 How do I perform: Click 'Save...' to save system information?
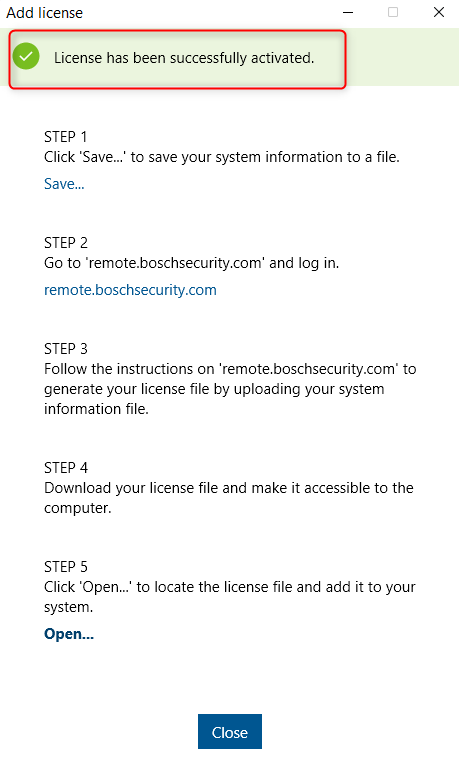[64, 184]
